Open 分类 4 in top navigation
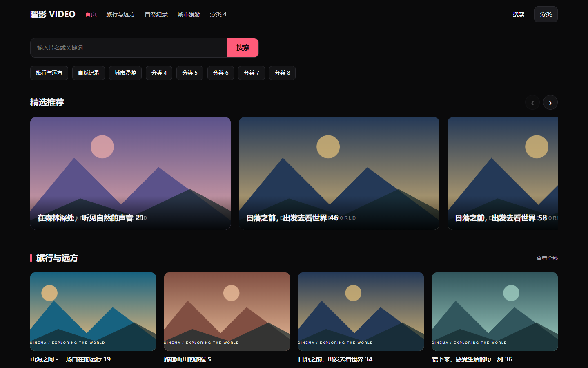 [x=218, y=14]
